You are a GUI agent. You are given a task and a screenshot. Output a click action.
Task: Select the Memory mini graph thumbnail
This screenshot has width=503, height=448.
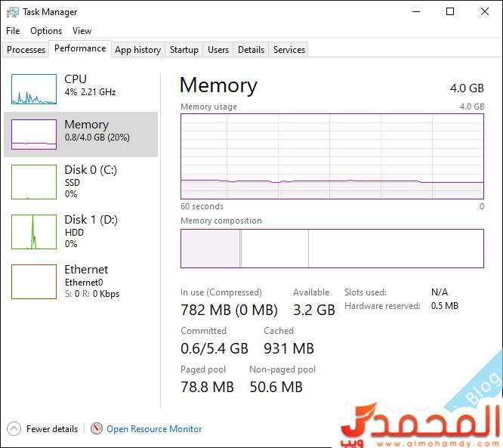tap(34, 134)
